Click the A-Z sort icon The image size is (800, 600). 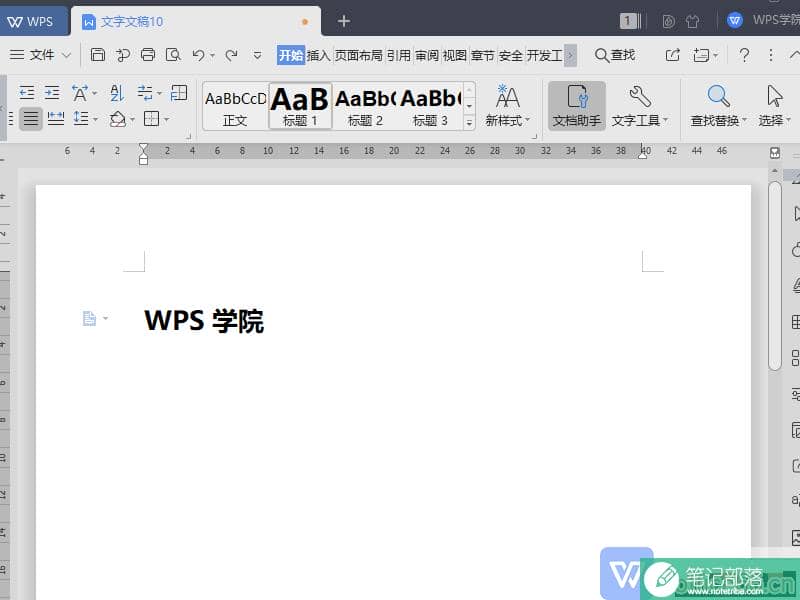[117, 93]
